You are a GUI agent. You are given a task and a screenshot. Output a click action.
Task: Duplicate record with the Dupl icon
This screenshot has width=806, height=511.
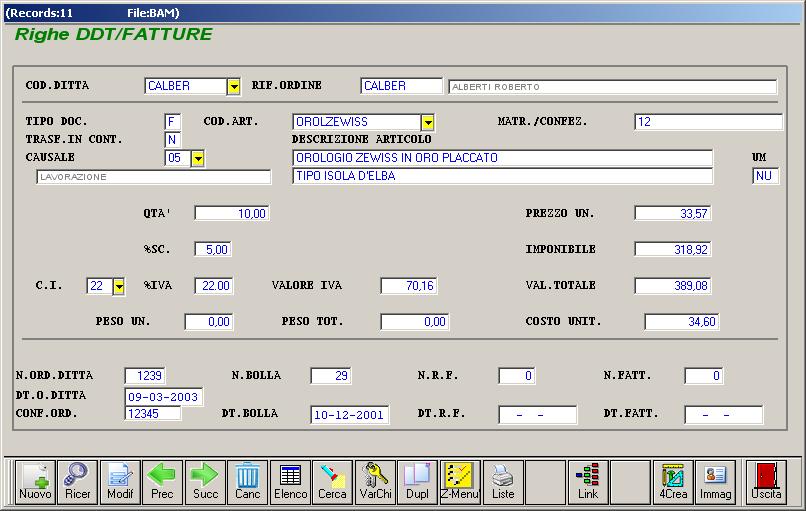point(417,482)
